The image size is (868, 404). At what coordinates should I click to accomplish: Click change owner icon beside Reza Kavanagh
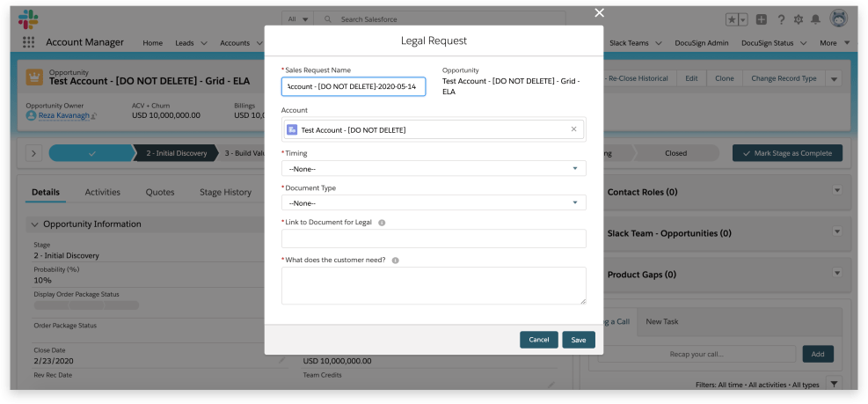pyautogui.click(x=93, y=115)
